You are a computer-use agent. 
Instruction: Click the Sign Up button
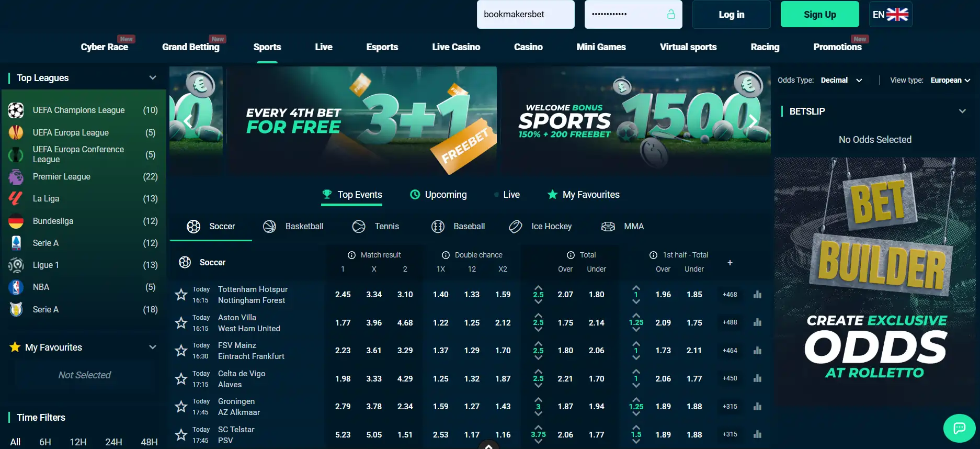[x=819, y=15]
